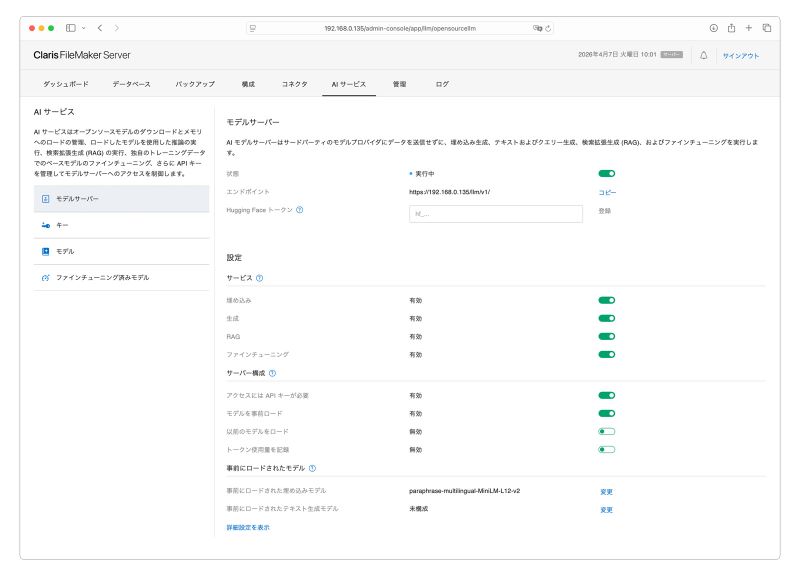Image resolution: width=800 pixels, height=577 pixels.
Task: Enable 以前のモデルをロード toggle
Action: pos(606,432)
